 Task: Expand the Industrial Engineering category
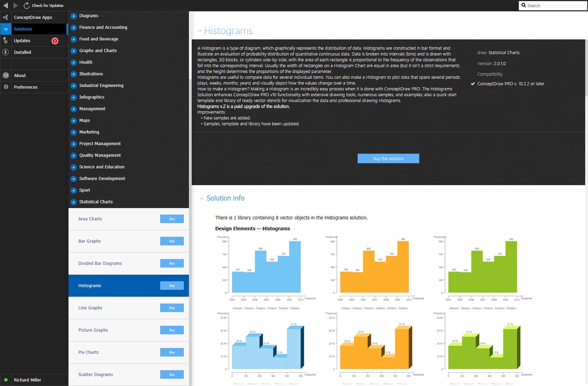tap(73, 85)
